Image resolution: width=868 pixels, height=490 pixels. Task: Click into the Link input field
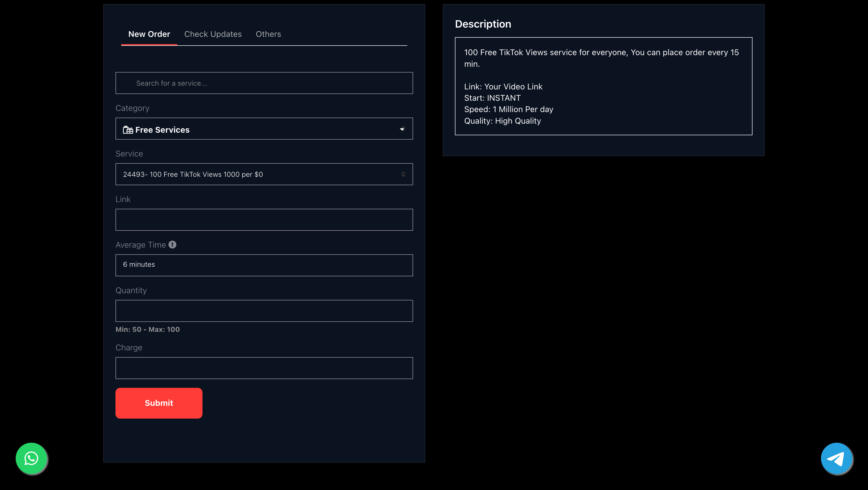coord(263,220)
